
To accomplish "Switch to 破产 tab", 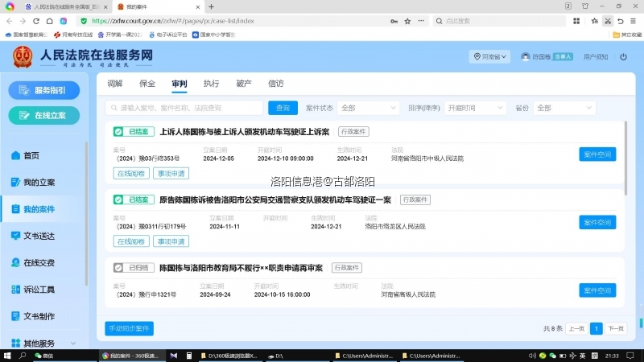I will pyautogui.click(x=244, y=84).
